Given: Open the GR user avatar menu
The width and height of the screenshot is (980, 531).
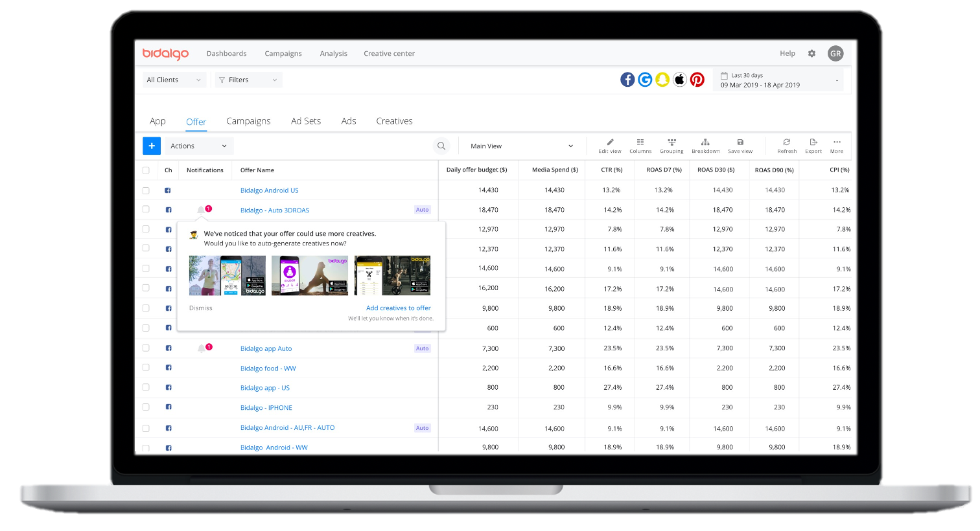Looking at the screenshot, I should pos(835,54).
